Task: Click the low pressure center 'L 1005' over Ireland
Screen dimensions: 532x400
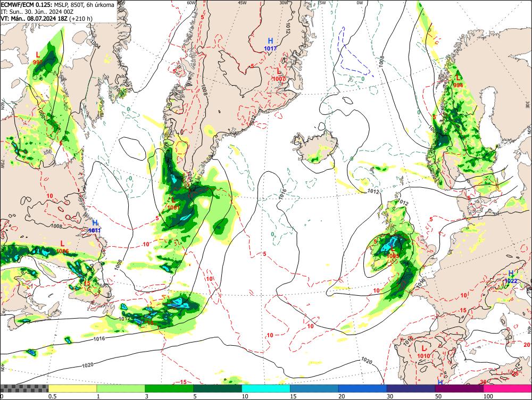Action: 393,253
